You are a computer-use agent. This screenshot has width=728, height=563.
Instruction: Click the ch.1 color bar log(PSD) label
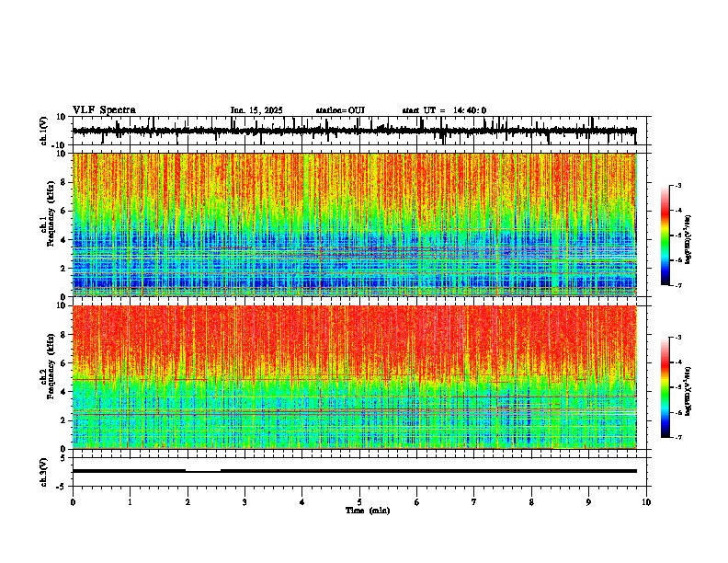pos(688,239)
